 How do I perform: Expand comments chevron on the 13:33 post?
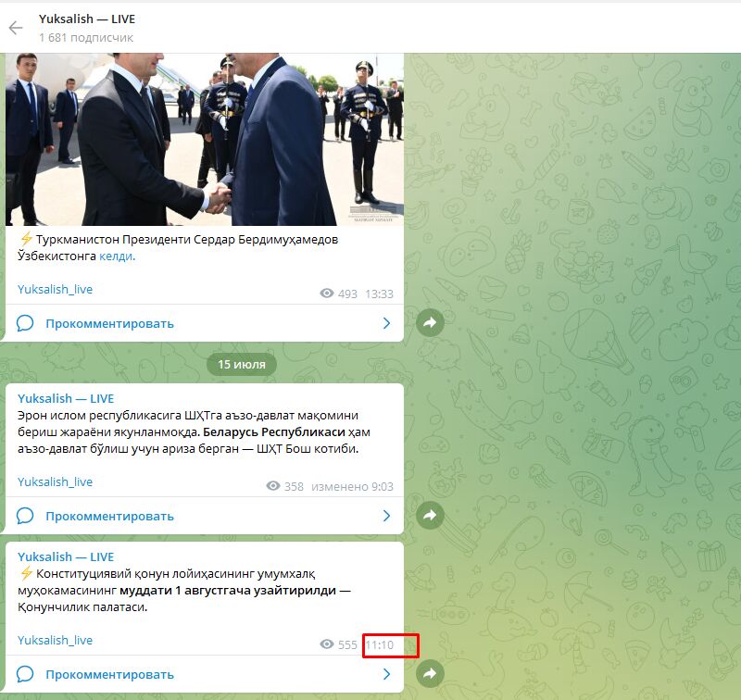tap(386, 323)
